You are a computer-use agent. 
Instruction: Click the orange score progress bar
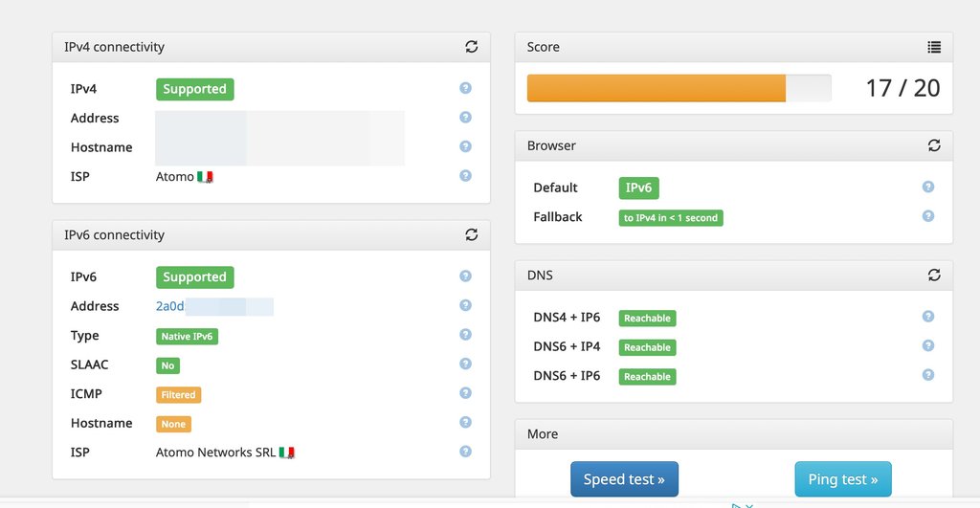point(656,88)
